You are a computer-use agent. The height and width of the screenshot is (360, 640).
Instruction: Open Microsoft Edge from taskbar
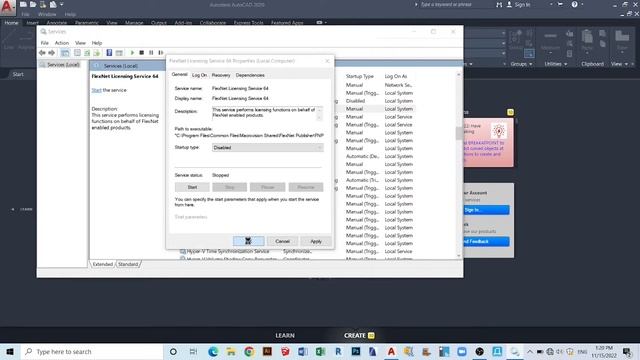coord(213,351)
